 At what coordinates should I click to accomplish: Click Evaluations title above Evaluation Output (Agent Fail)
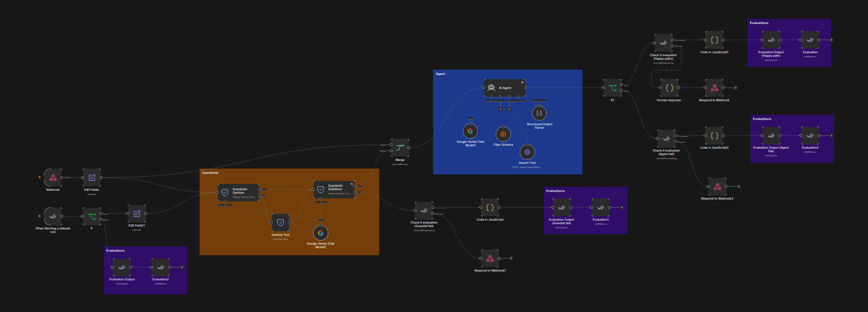762,119
